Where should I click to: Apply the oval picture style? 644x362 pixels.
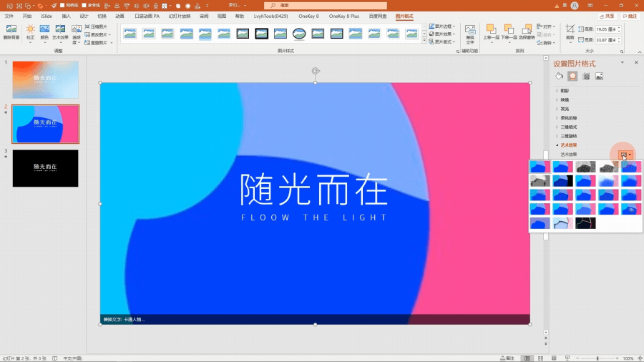(299, 34)
